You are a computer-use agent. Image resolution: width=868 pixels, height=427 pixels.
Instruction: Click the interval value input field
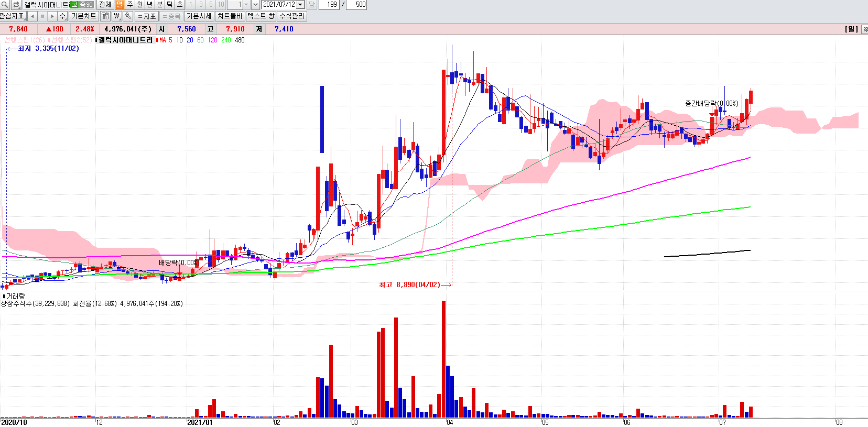235,5
